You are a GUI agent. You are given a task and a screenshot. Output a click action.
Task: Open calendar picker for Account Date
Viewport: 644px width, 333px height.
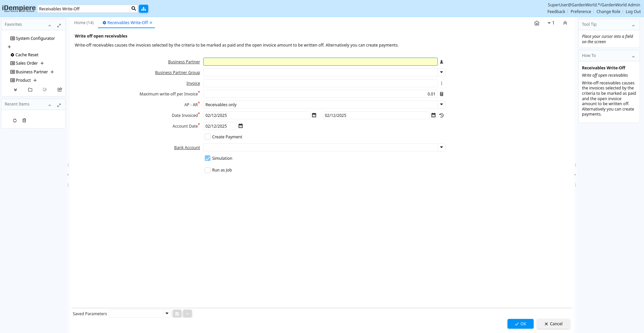point(240,126)
